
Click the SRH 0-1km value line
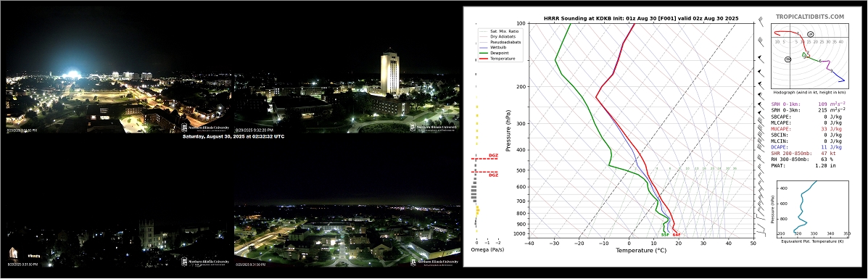pos(809,104)
